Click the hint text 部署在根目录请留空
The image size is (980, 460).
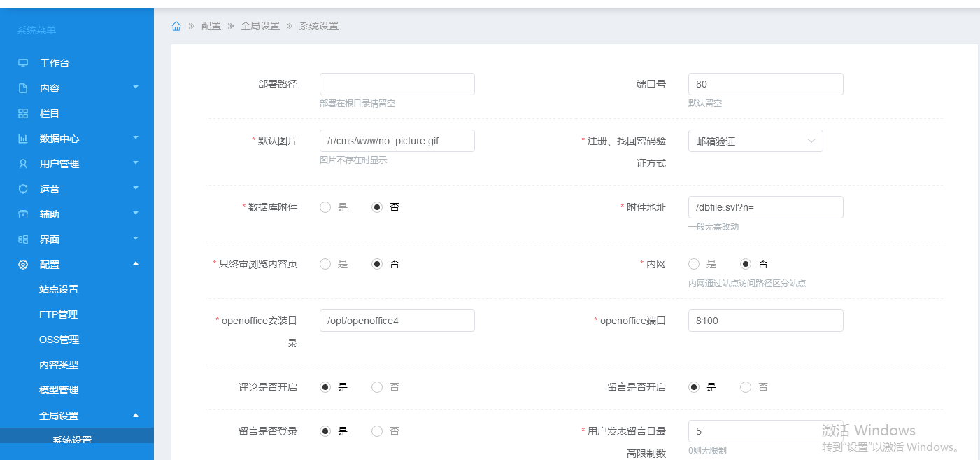click(357, 104)
